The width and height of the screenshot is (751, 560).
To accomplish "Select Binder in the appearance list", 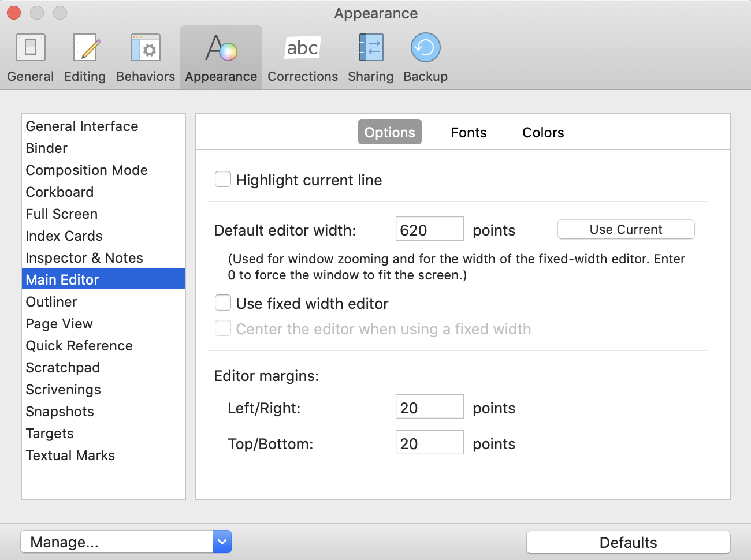I will (103, 148).
